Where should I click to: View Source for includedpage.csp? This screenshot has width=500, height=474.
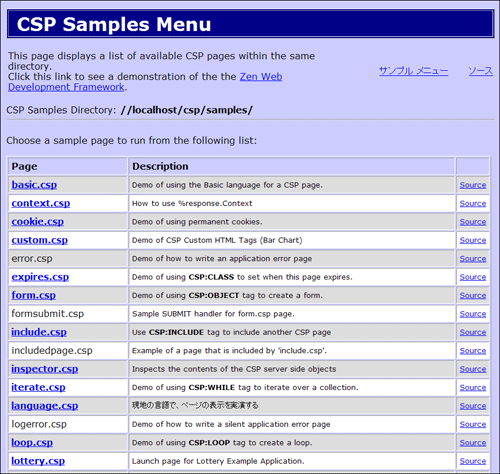pyautogui.click(x=473, y=351)
